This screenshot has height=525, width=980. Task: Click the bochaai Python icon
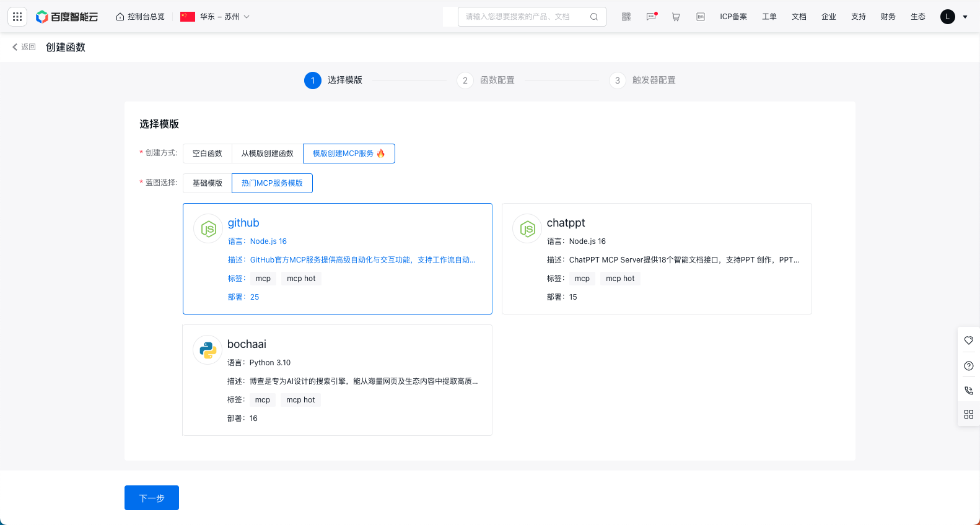pyautogui.click(x=208, y=350)
